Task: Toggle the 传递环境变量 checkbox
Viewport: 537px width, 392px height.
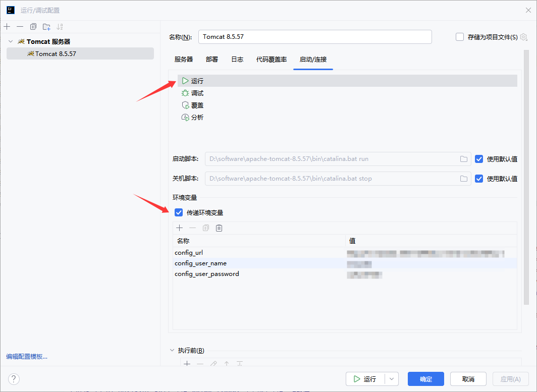Action: [179, 212]
